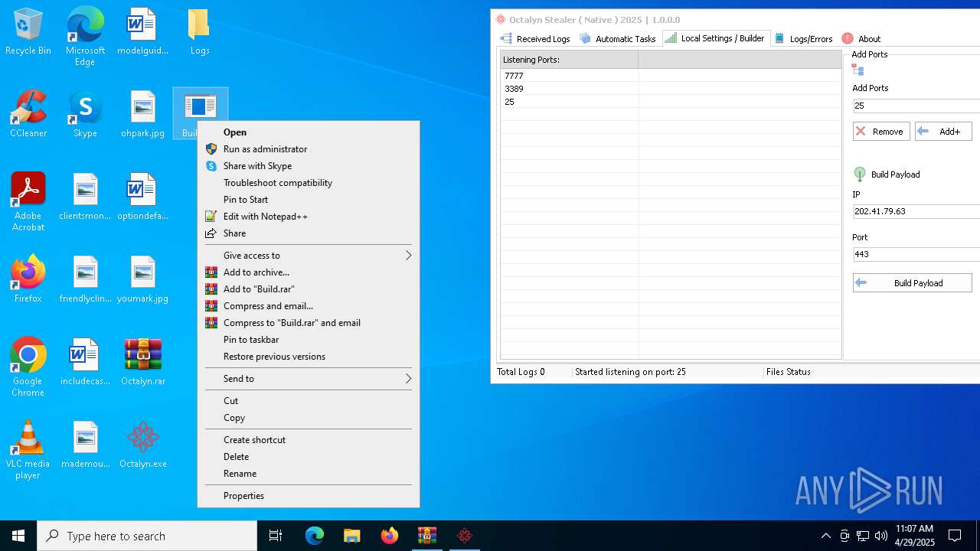
Task: Open the Logs/Errors tab
Action: click(x=803, y=39)
